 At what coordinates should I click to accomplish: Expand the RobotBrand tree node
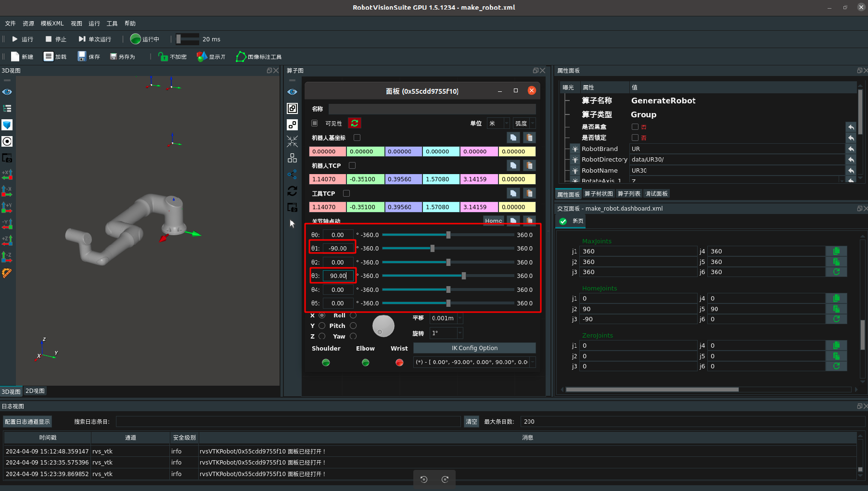575,149
